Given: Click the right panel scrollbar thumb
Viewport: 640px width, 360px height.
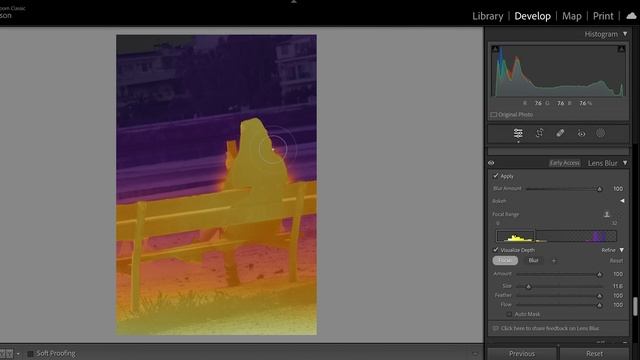Looking at the screenshot, I should pyautogui.click(x=635, y=306).
